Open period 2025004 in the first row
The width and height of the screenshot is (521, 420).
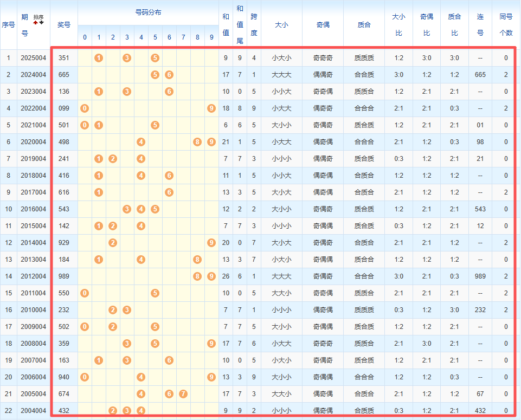tap(33, 58)
